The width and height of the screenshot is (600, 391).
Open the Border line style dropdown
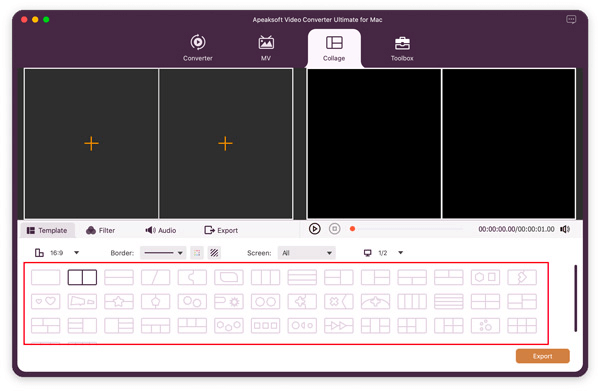coord(163,253)
